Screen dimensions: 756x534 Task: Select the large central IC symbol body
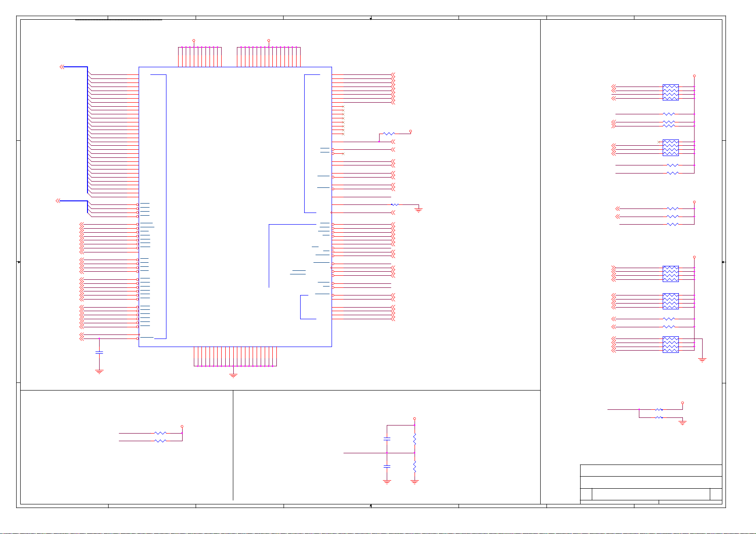(x=235, y=207)
